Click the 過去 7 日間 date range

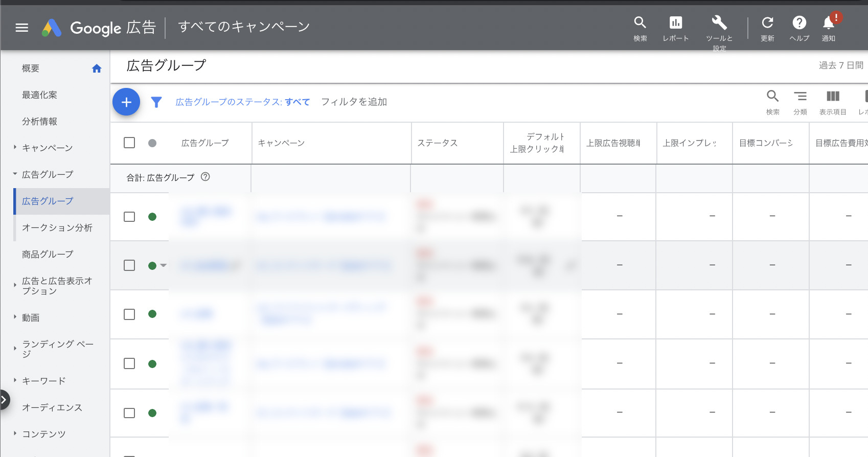(840, 65)
